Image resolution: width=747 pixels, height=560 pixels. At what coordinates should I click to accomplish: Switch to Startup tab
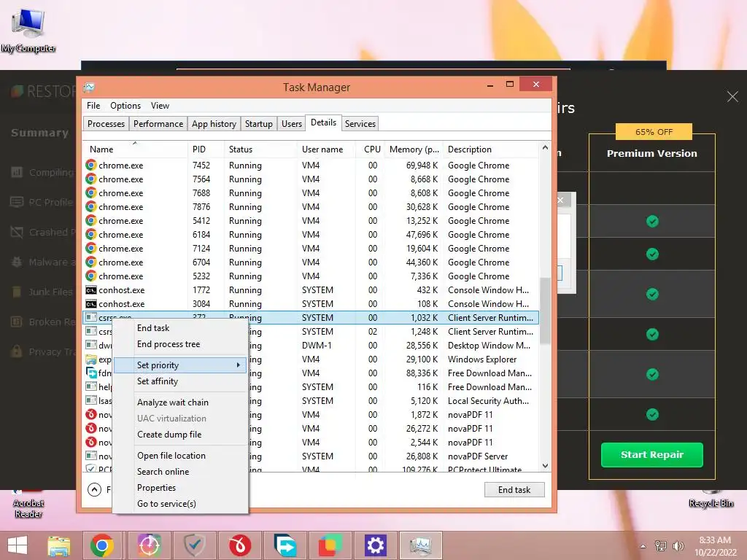tap(259, 124)
